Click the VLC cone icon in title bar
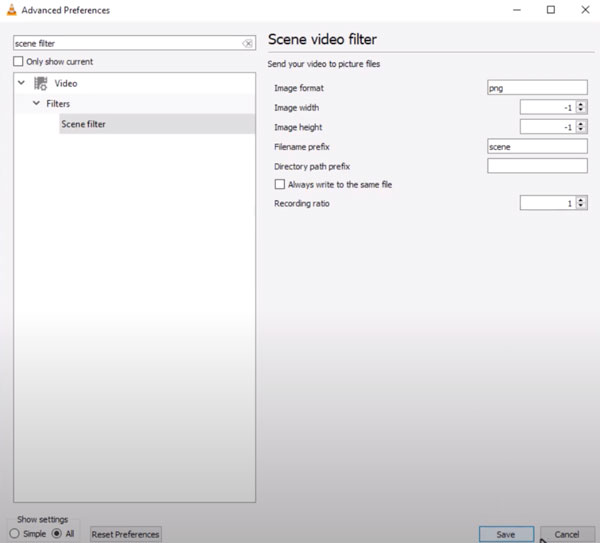600x543 pixels. tap(11, 10)
